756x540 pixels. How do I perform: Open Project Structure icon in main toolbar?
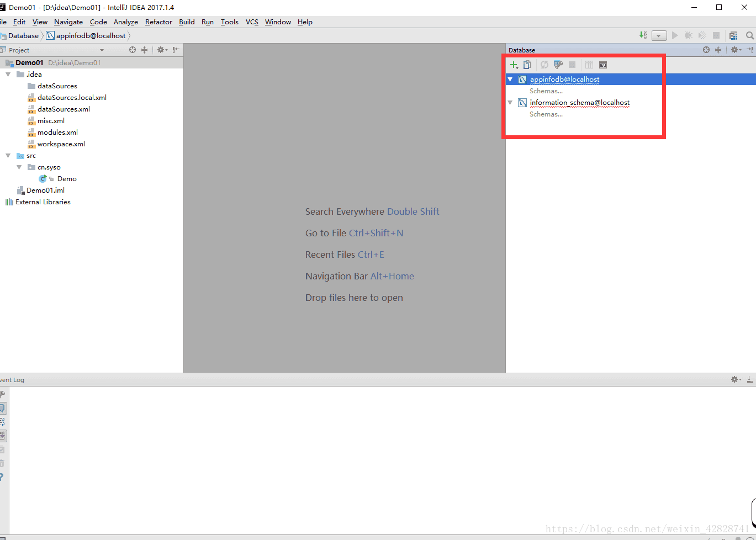[733, 35]
